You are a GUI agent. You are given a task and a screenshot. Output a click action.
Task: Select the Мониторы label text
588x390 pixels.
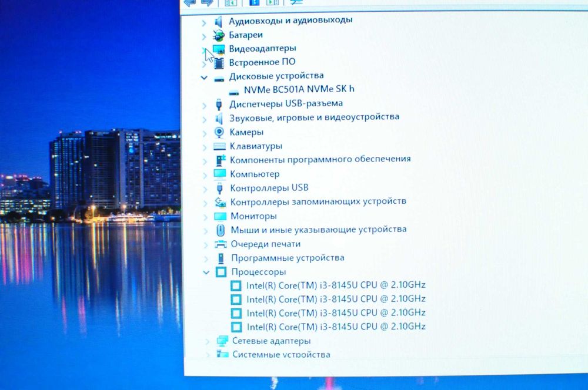tap(253, 216)
